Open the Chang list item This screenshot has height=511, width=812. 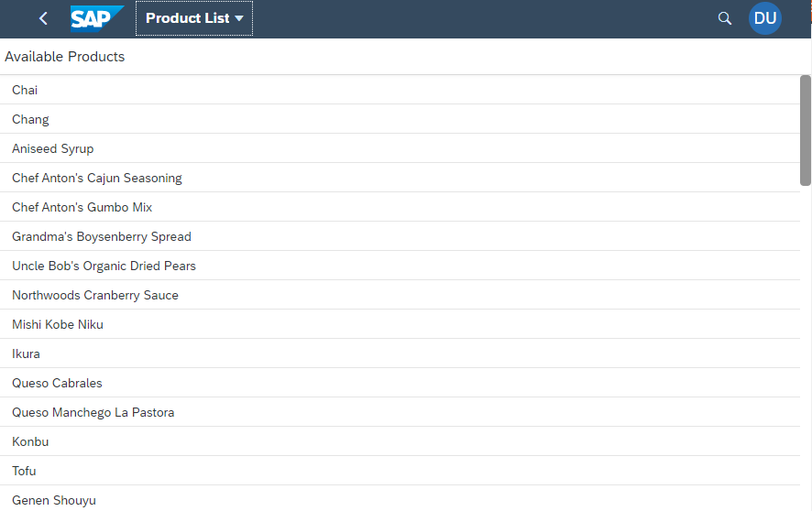point(30,119)
